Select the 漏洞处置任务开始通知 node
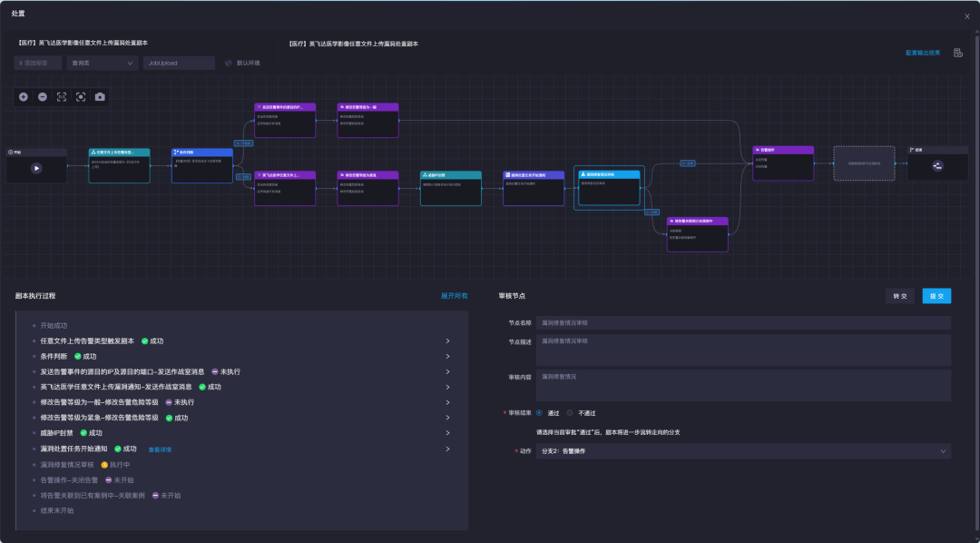 (534, 188)
